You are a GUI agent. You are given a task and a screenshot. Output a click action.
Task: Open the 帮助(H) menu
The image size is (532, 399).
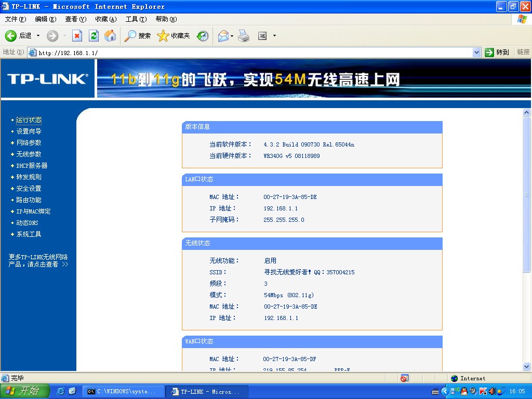coord(166,19)
